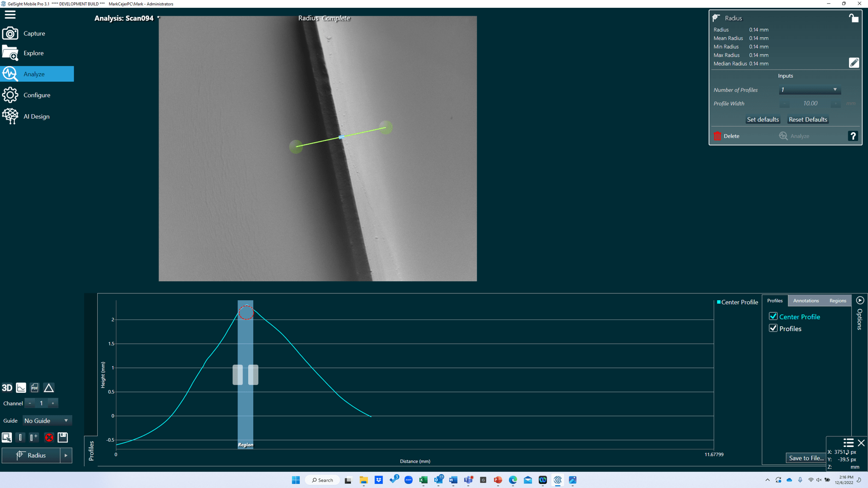868x488 pixels.
Task: Click the Reset Defaults button
Action: tap(807, 119)
